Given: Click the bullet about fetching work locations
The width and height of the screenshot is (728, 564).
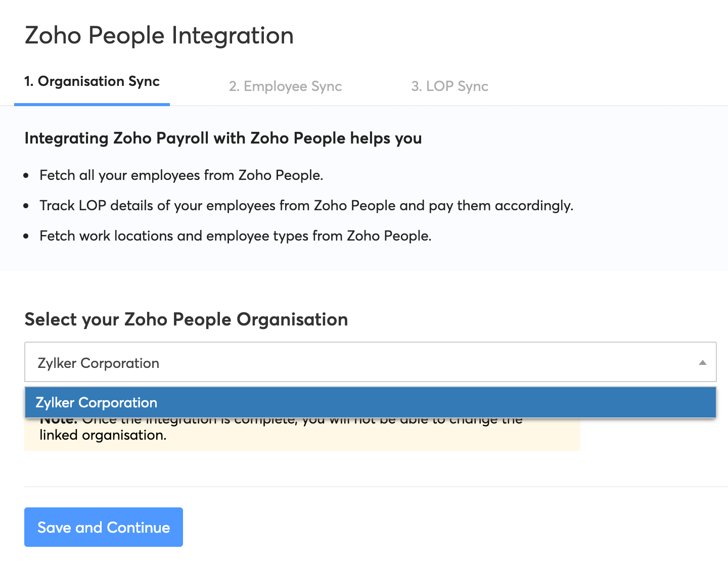Looking at the screenshot, I should click(x=236, y=236).
